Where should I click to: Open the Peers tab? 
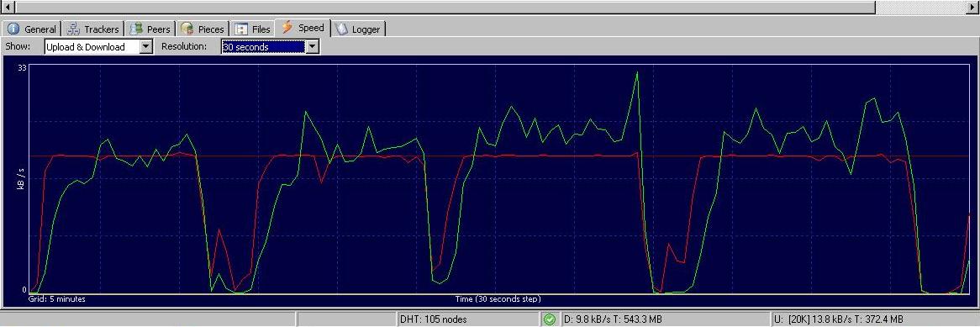point(150,29)
